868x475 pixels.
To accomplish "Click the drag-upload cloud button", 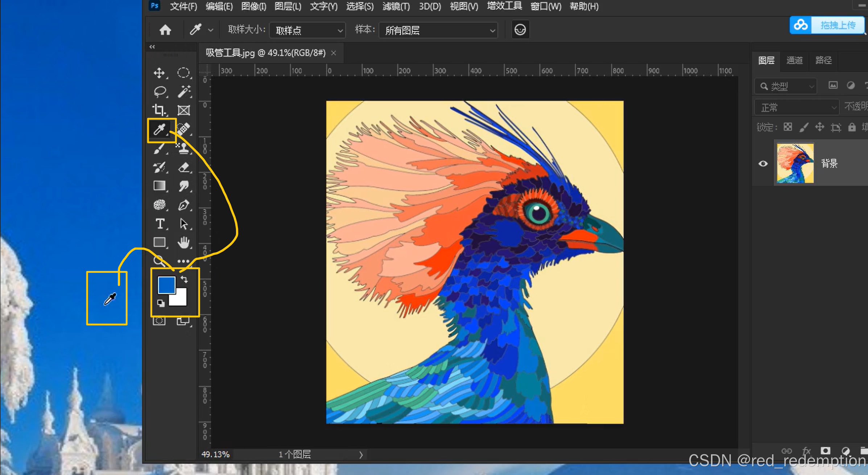I will coord(827,25).
